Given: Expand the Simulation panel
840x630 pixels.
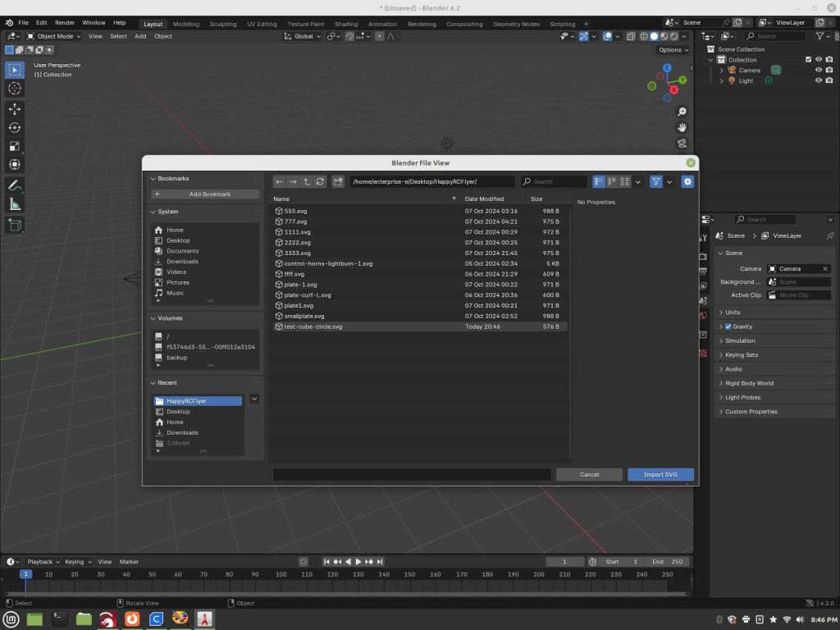Looking at the screenshot, I should pyautogui.click(x=774, y=340).
